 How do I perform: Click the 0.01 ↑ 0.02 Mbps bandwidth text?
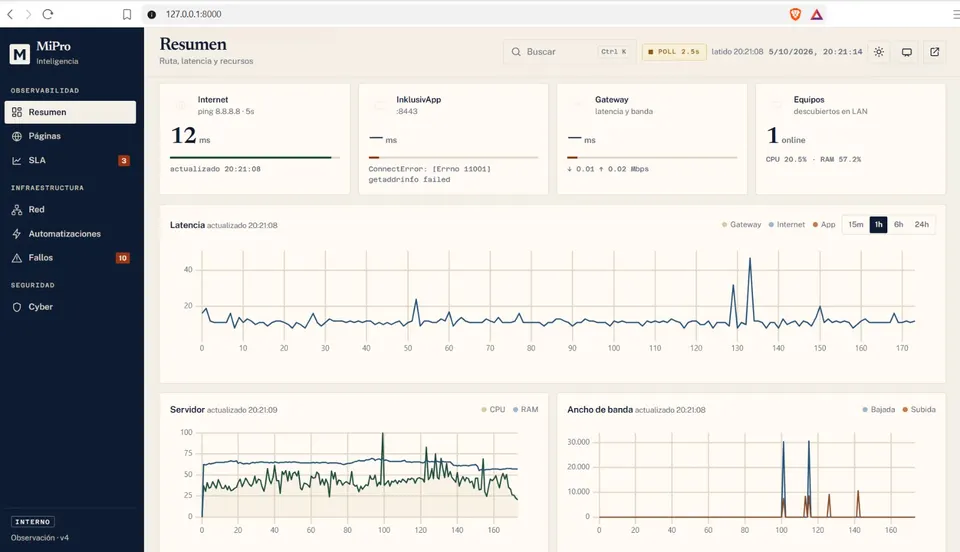[608, 169]
